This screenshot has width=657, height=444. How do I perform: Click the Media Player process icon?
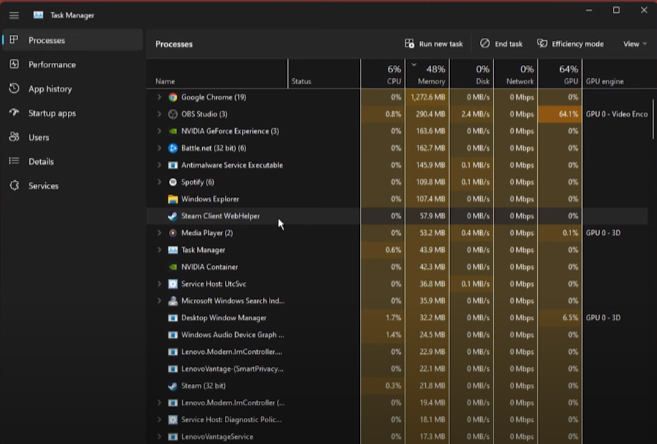[x=173, y=233]
